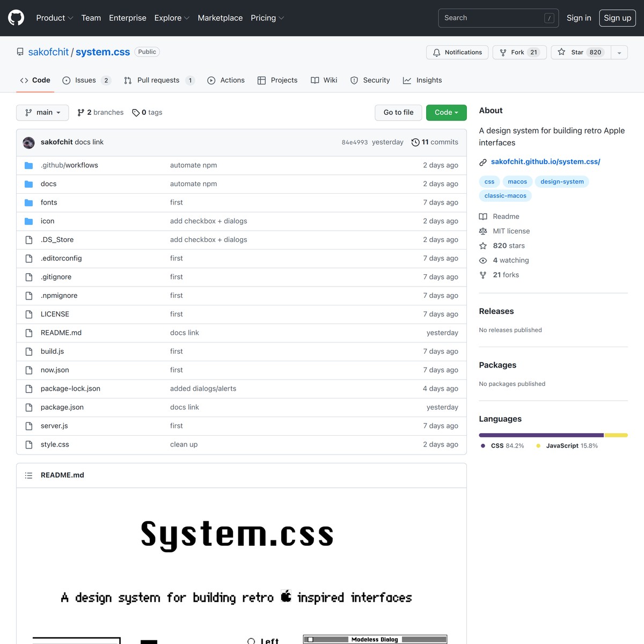Open the sakofchit.github.io/system.css link
Viewport: 644px width, 644px height.
(x=546, y=161)
